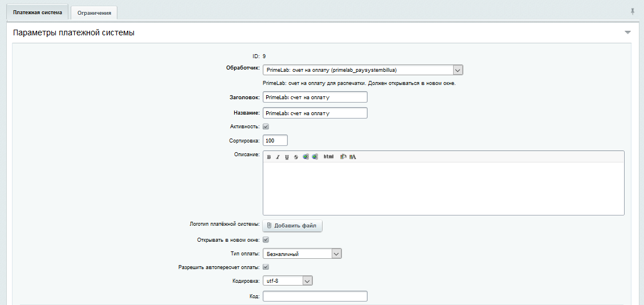Screen dimensions: 644x305
Task: Switch the description editor to html mode
Action: (x=328, y=156)
